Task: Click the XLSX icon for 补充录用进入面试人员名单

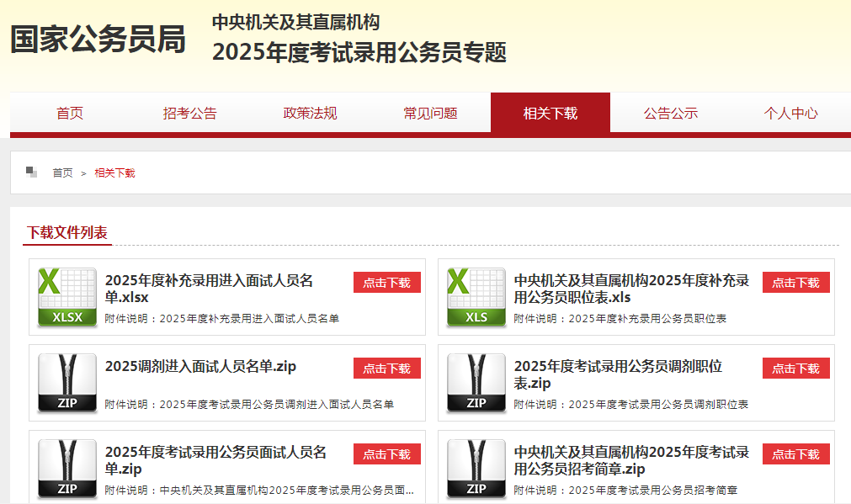Action: pos(67,297)
